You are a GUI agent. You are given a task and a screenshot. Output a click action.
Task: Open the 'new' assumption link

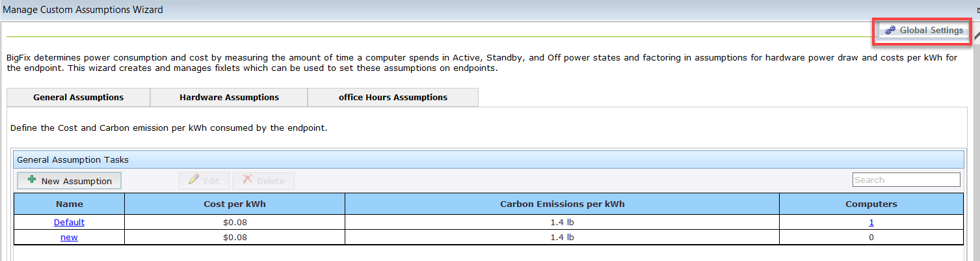(x=69, y=238)
